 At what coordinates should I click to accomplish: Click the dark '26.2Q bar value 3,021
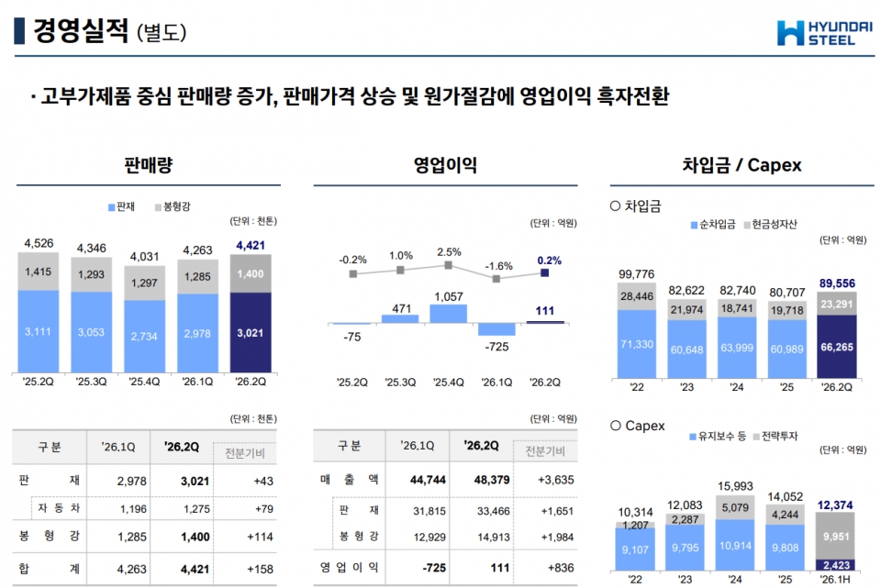click(250, 333)
